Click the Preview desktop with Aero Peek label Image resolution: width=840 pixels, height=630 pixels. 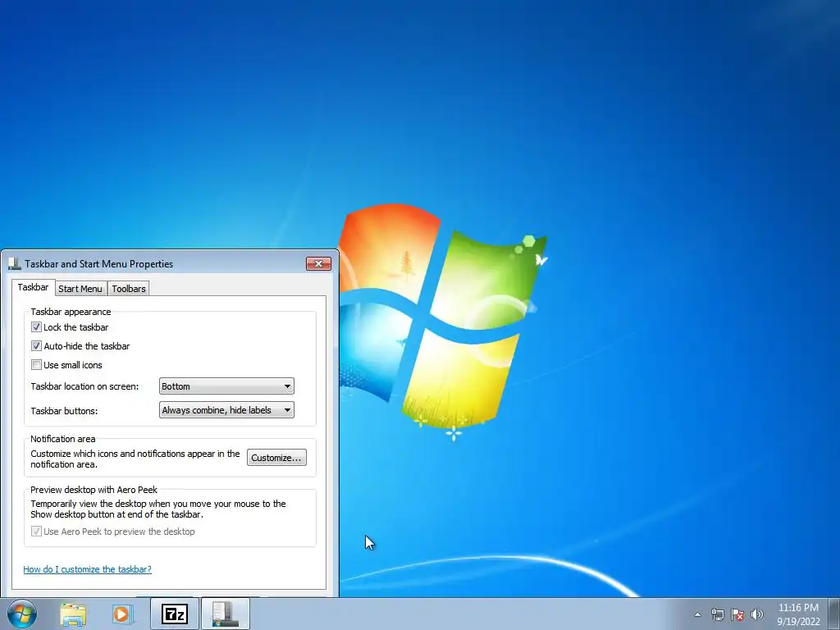click(x=94, y=490)
